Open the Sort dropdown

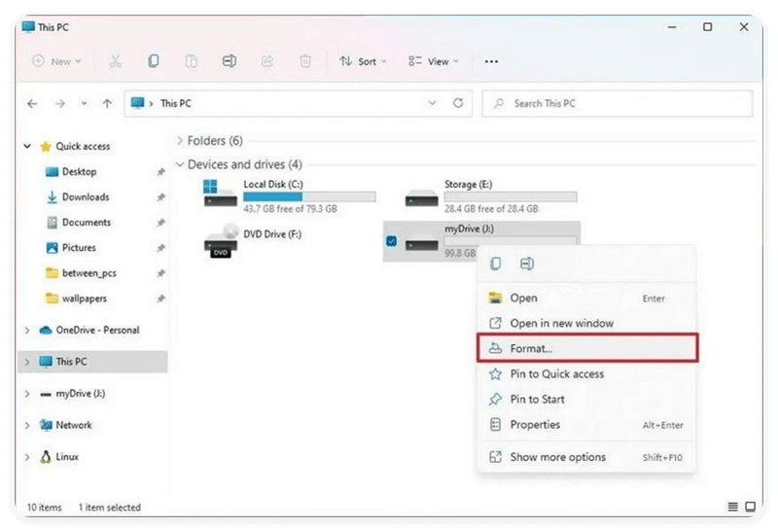pos(363,61)
